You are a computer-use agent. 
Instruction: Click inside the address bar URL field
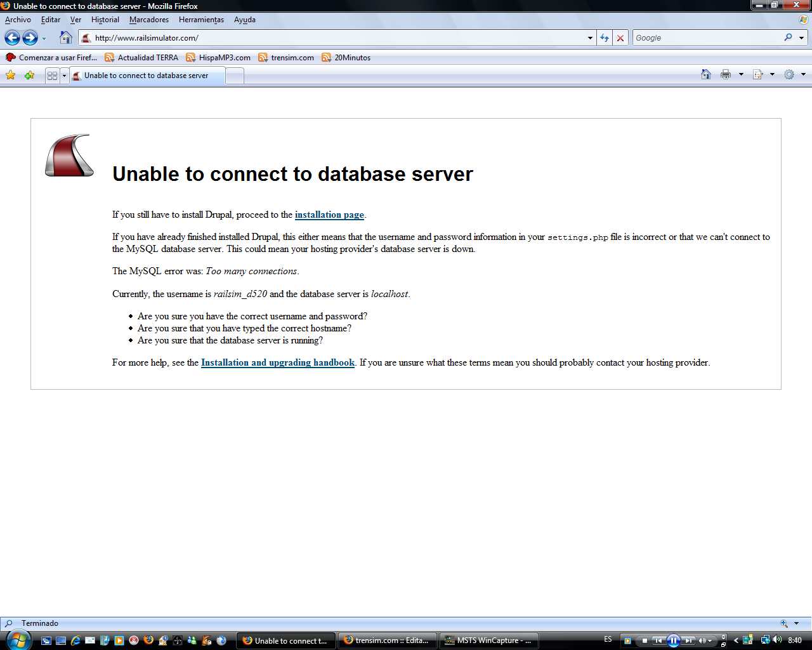(x=336, y=38)
